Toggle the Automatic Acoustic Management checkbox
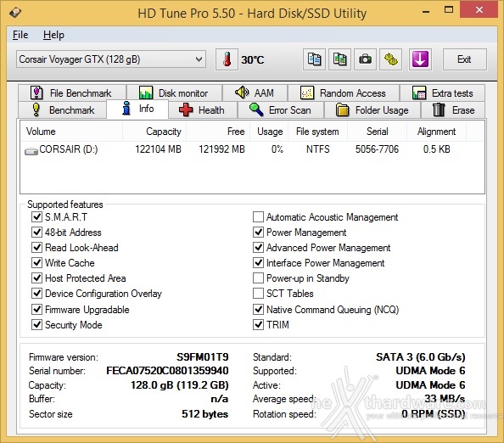Viewport: 504px width, 443px height. [259, 217]
